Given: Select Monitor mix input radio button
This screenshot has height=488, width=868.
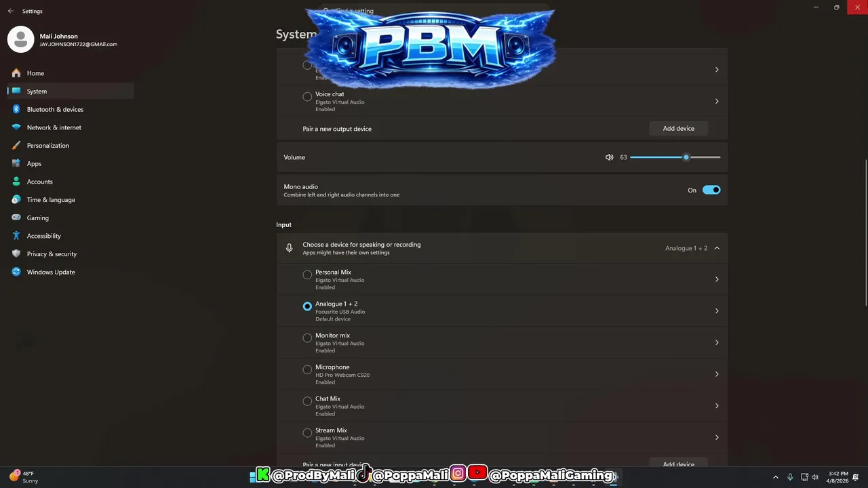Looking at the screenshot, I should 307,338.
